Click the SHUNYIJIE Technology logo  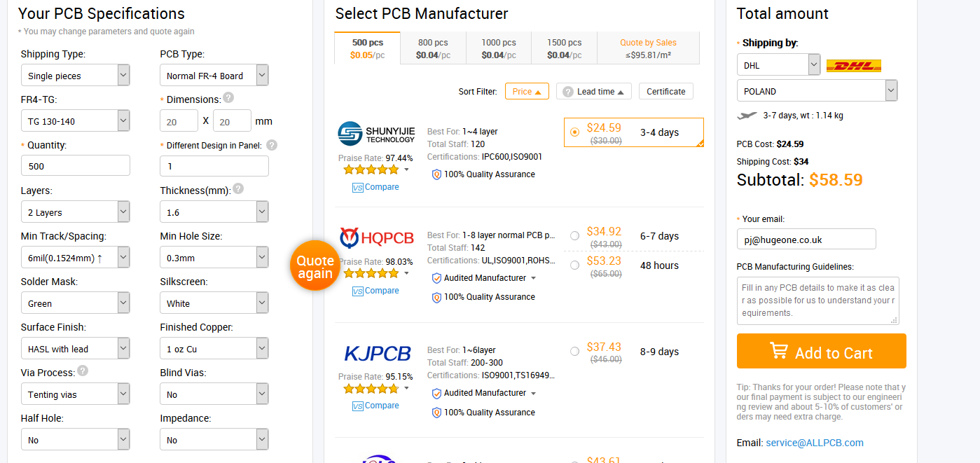[376, 133]
